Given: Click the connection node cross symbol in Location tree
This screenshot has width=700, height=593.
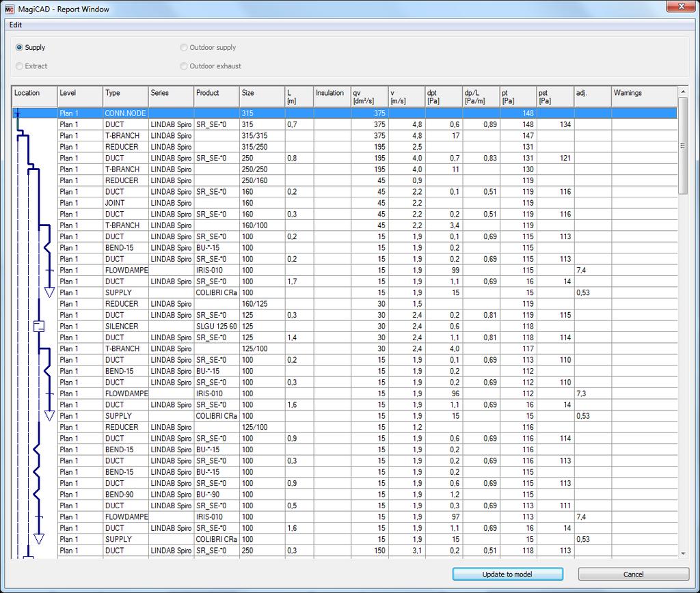Looking at the screenshot, I should click(x=17, y=113).
